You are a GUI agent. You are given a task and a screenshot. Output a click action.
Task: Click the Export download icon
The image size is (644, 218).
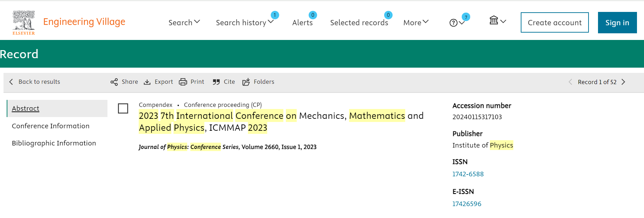pyautogui.click(x=147, y=82)
